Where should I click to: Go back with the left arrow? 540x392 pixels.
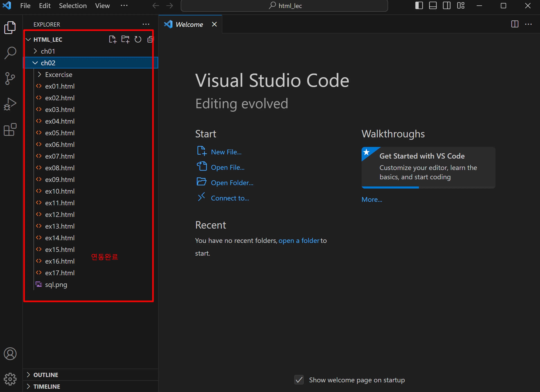(156, 6)
